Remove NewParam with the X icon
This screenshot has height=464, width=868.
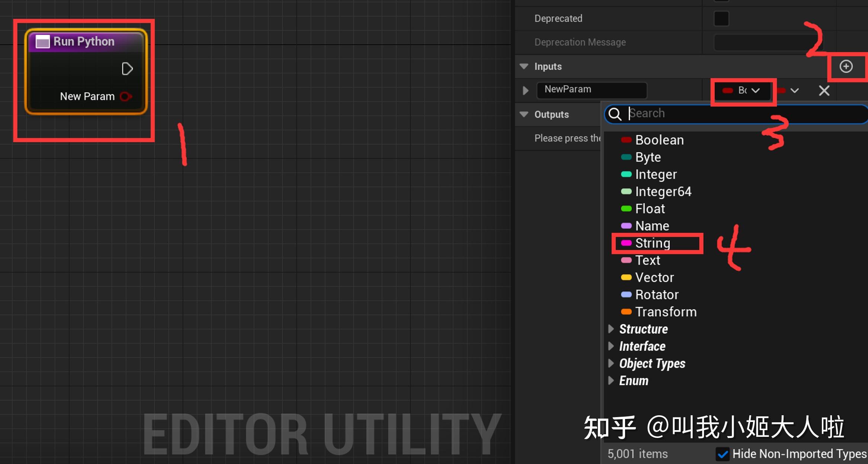pyautogui.click(x=824, y=90)
